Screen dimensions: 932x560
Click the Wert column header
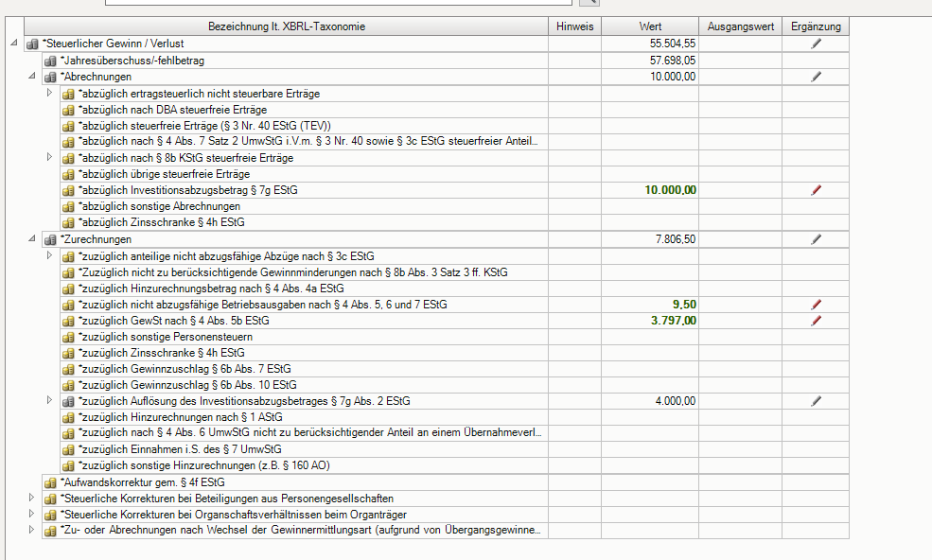click(650, 26)
